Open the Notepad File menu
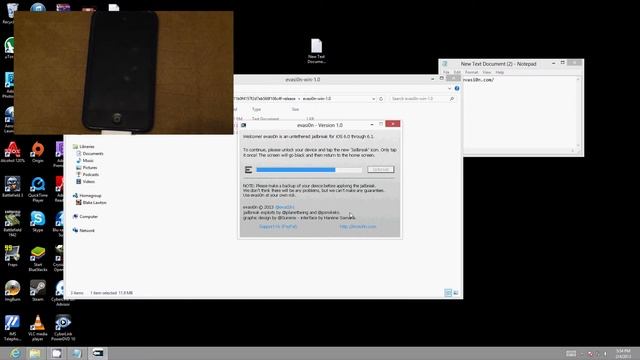Viewport: 640px width, 360px height. click(x=446, y=72)
